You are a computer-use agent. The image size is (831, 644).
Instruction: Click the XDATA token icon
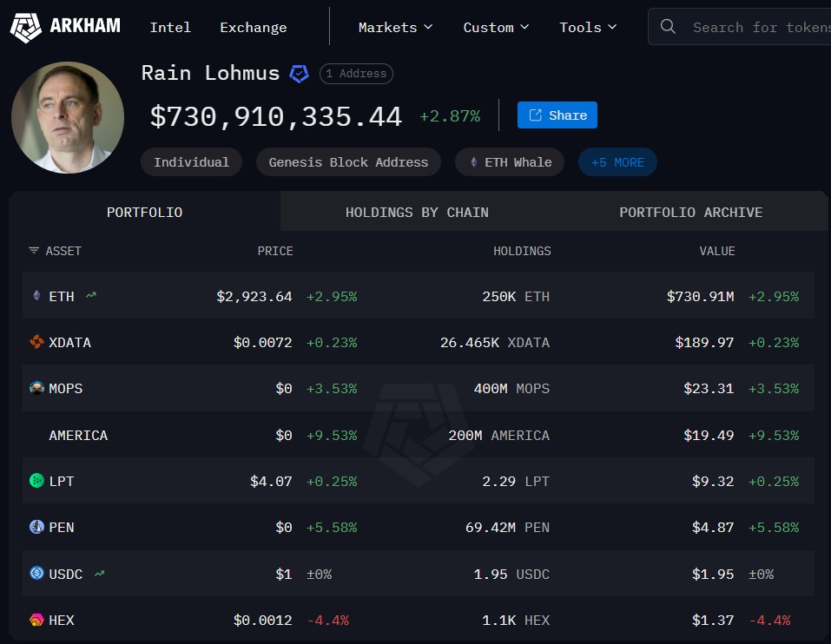pos(36,342)
